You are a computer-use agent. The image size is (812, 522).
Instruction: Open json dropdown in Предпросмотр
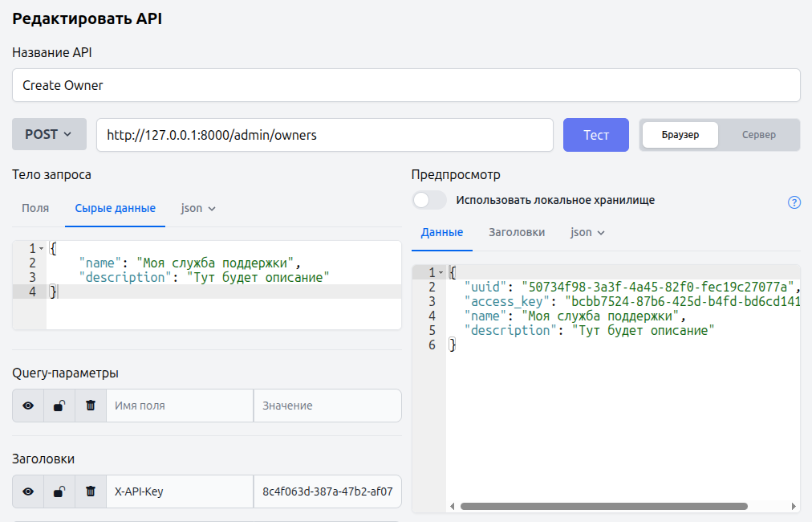(x=587, y=232)
